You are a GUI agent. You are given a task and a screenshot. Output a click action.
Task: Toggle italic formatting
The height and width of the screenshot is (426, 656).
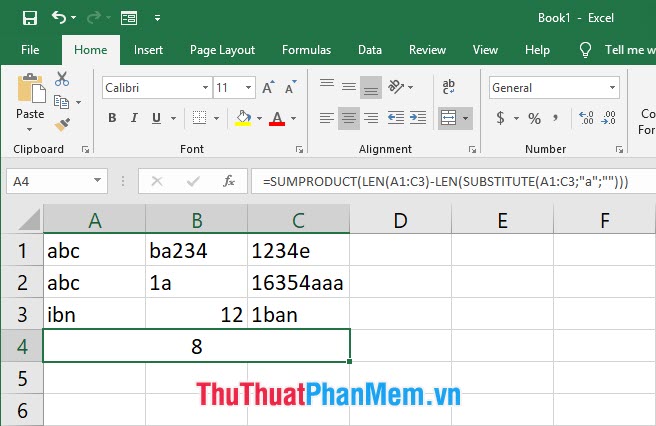coord(134,118)
